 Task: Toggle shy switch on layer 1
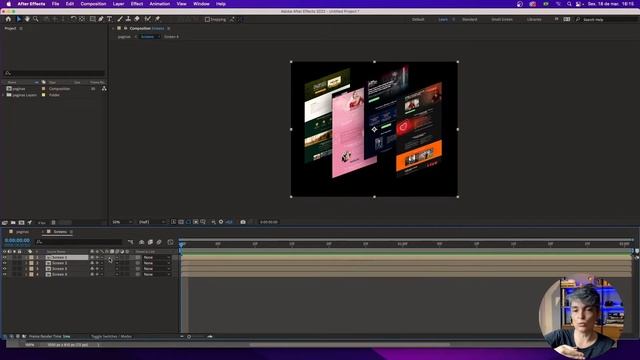pos(92,258)
